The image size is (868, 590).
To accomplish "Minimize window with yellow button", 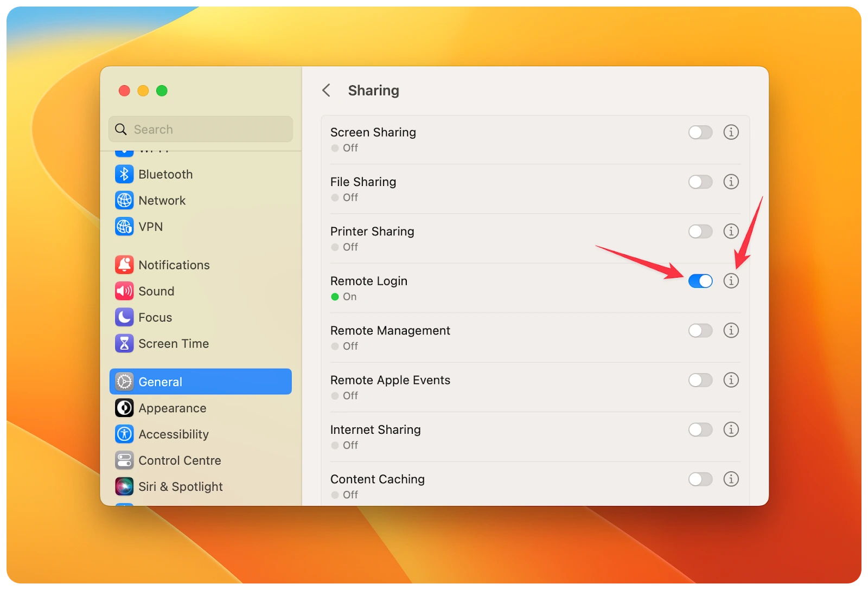I will [x=143, y=91].
